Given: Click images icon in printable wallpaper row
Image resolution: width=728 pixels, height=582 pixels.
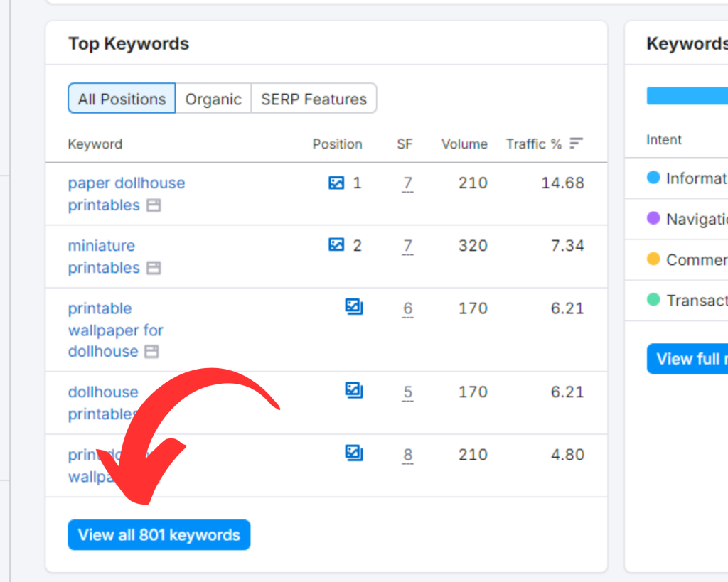Looking at the screenshot, I should coord(354,308).
